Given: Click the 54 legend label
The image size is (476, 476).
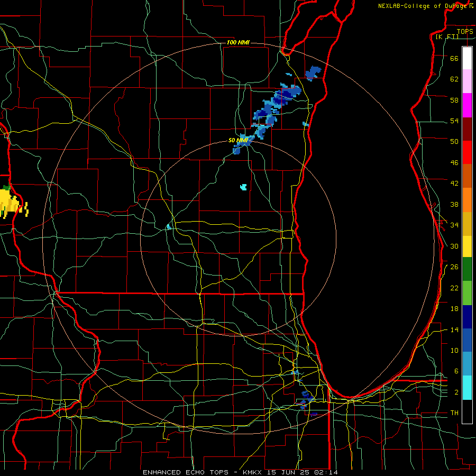Looking at the screenshot, I should (x=454, y=121).
